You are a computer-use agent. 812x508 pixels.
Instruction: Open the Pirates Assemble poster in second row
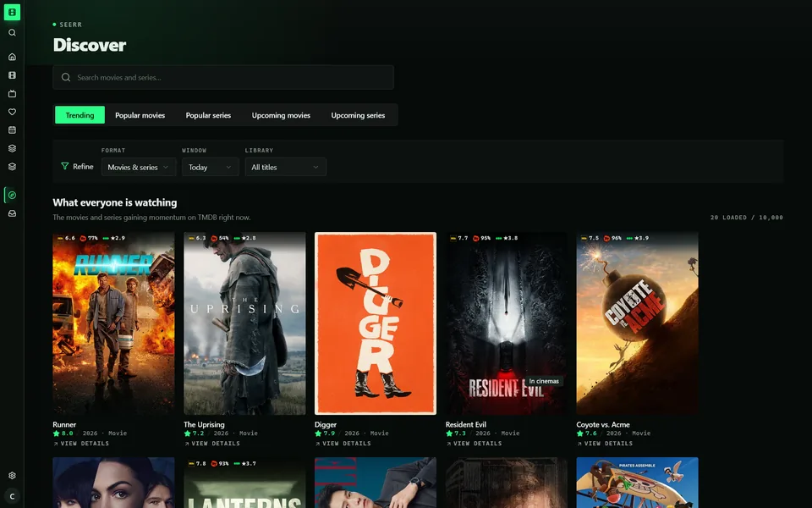[638, 483]
